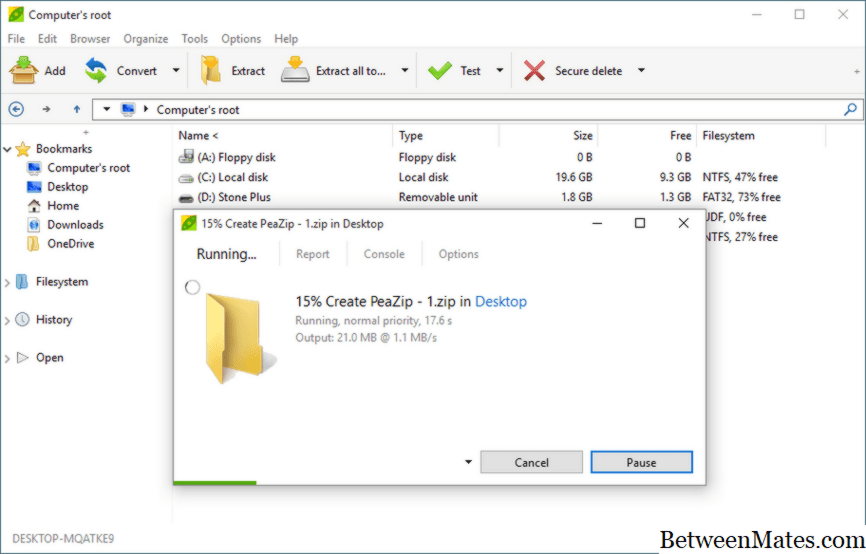Click breadcrumb arrow before Computer's root

click(x=146, y=109)
